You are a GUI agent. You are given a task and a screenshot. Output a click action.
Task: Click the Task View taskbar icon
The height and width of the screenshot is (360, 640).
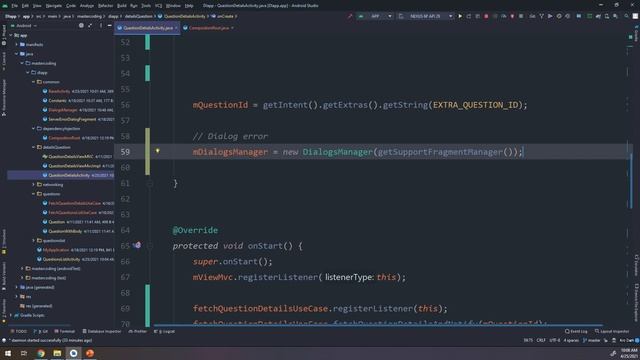click(24, 353)
